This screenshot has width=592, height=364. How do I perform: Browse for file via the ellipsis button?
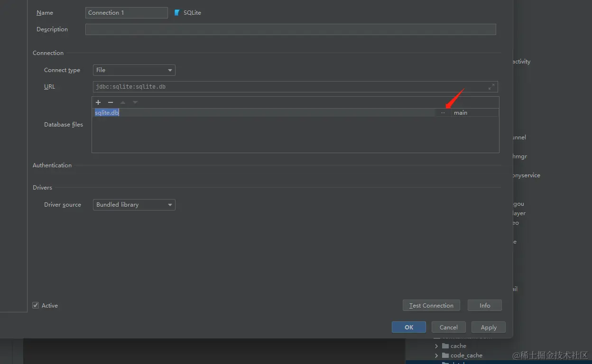[x=443, y=113]
